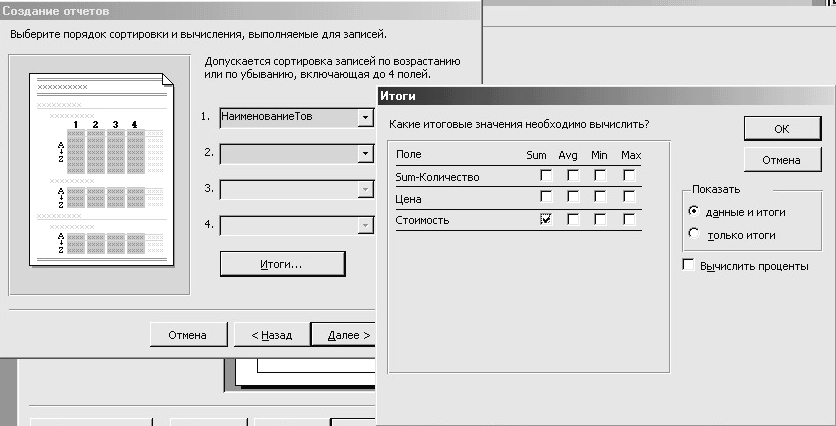Expand first sort field dropdown НаименованиеТов
The width and height of the screenshot is (836, 426).
tap(364, 117)
